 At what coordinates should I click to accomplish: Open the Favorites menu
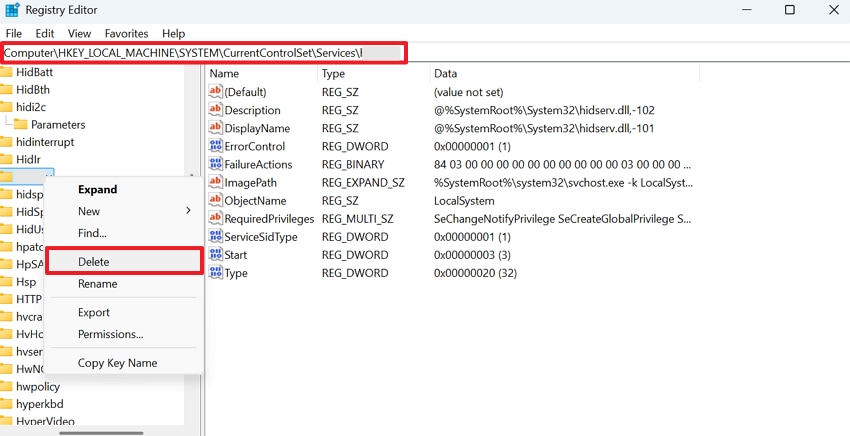(x=126, y=34)
